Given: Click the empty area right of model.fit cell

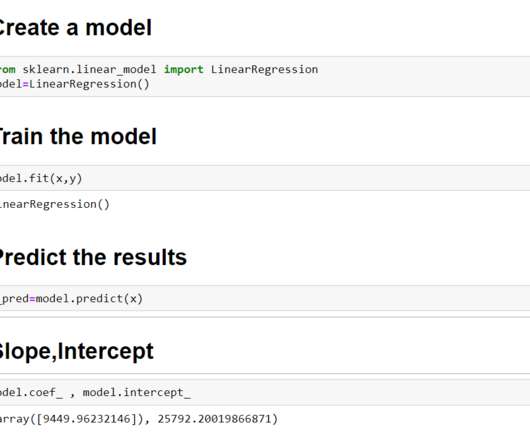Looking at the screenshot, I should click(x=304, y=178).
